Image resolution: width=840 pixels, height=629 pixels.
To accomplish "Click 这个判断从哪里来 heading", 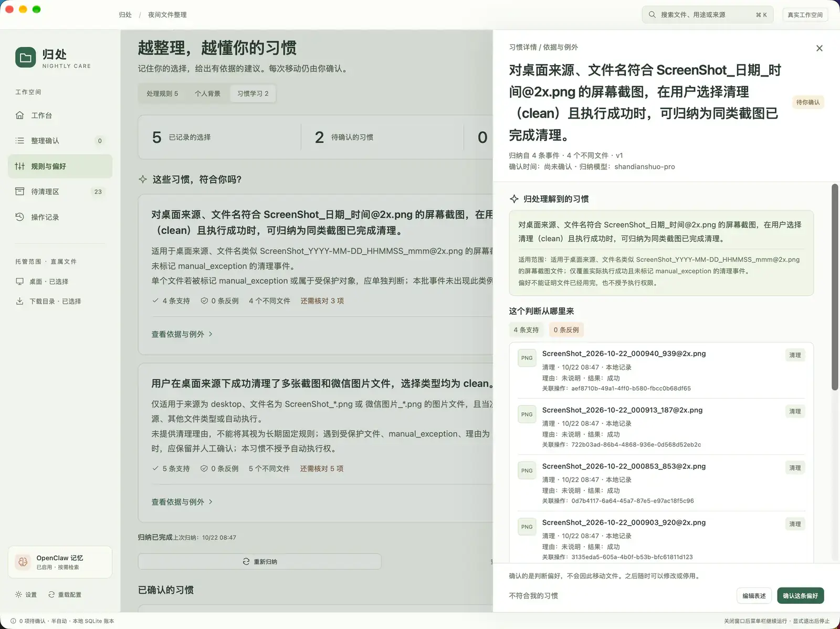I will tap(541, 311).
